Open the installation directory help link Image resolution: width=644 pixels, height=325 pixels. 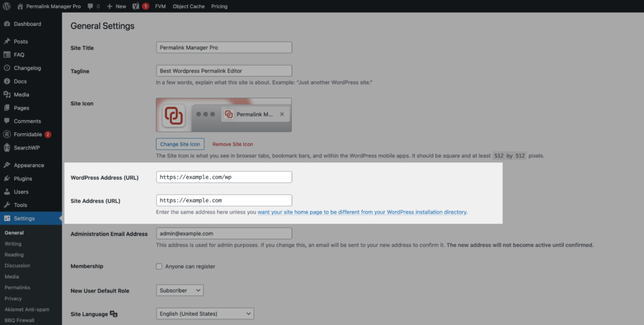362,212
